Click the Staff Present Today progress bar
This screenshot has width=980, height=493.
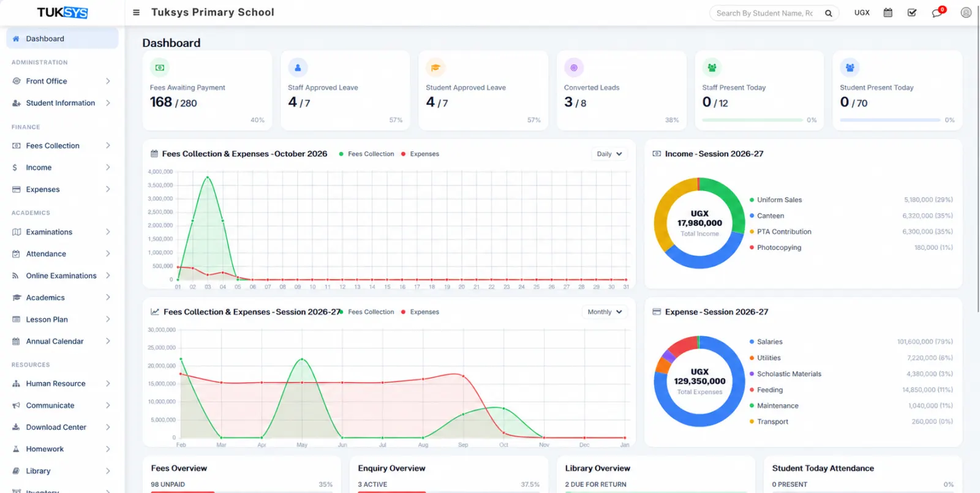coord(752,120)
